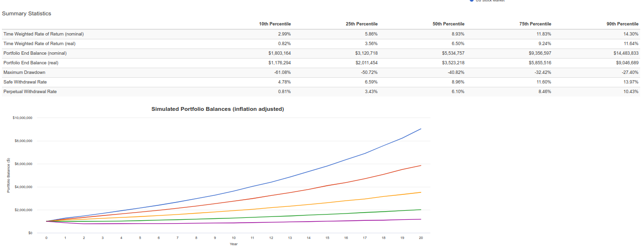Select the Safe Withdrawal Rate row label
Screen dimensions: 644x251
pyautogui.click(x=25, y=82)
